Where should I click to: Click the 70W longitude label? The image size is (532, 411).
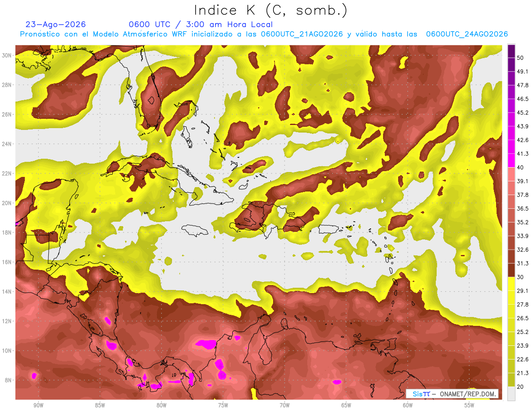point(285,405)
